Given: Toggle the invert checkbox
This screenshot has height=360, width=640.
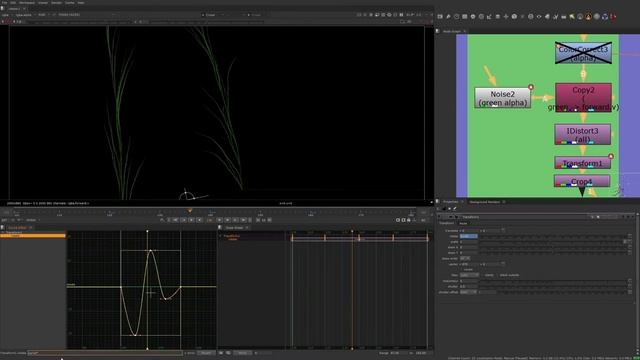Looking at the screenshot, I should [x=462, y=269].
